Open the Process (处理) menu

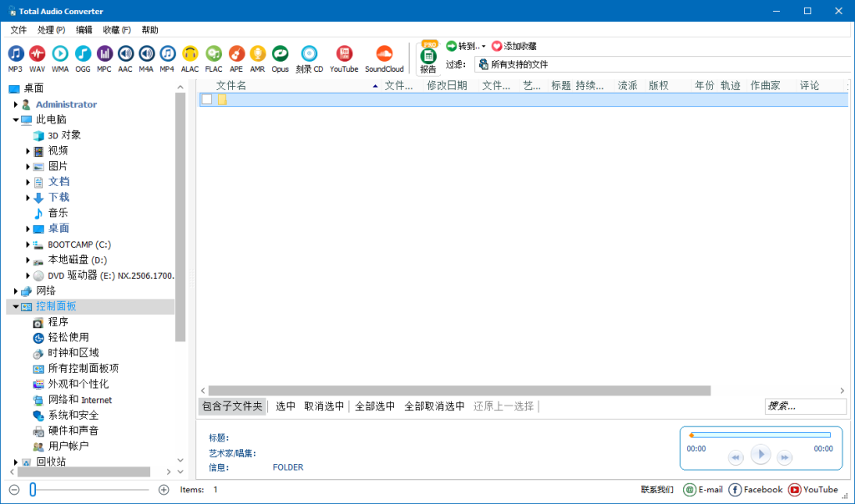[51, 30]
